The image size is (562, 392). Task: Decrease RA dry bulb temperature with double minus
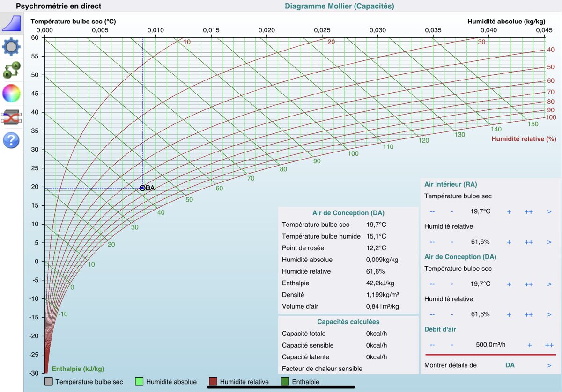click(432, 211)
